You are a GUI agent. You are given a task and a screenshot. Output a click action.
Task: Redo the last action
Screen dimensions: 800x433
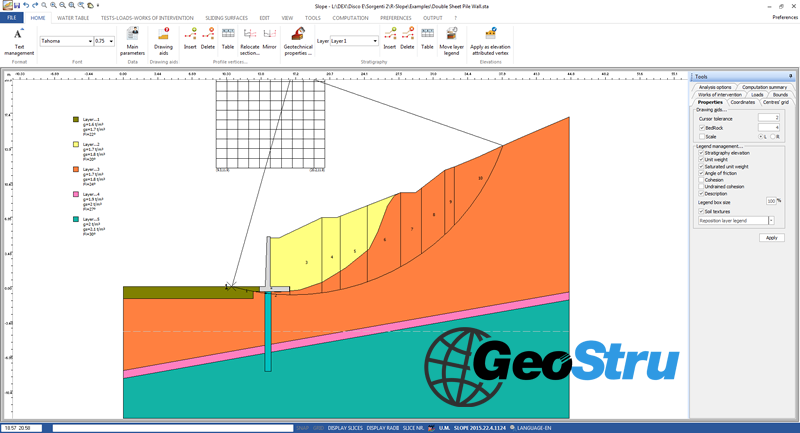[x=35, y=5]
